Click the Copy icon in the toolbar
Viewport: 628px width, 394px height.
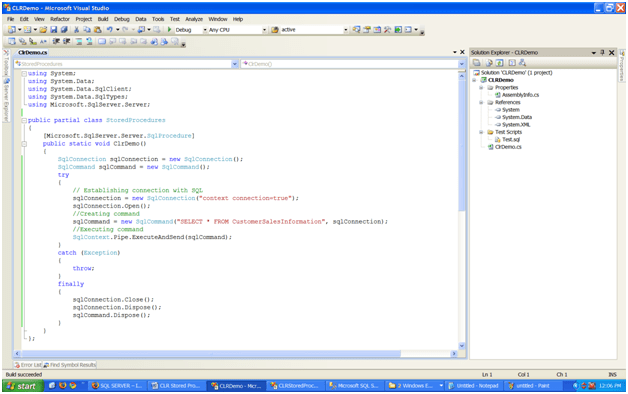tap(87, 30)
